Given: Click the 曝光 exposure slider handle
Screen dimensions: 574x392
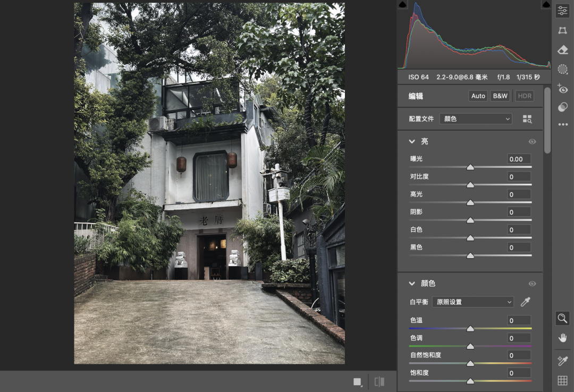Looking at the screenshot, I should [470, 167].
